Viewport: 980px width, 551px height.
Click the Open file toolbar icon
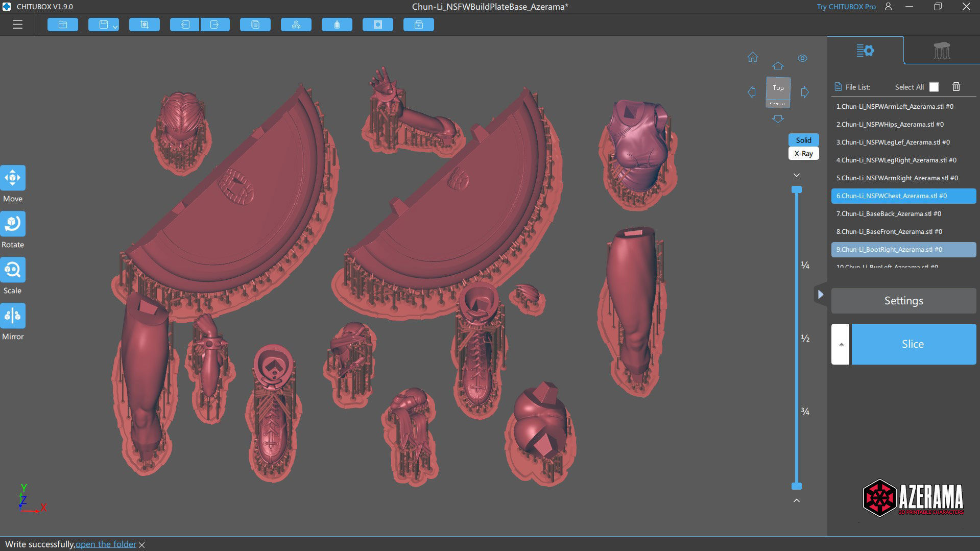[63, 25]
